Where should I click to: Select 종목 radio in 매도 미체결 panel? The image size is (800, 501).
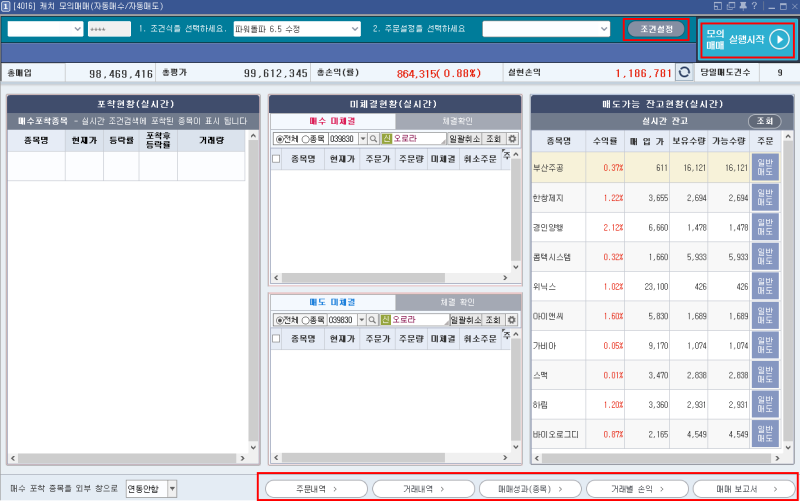point(305,320)
